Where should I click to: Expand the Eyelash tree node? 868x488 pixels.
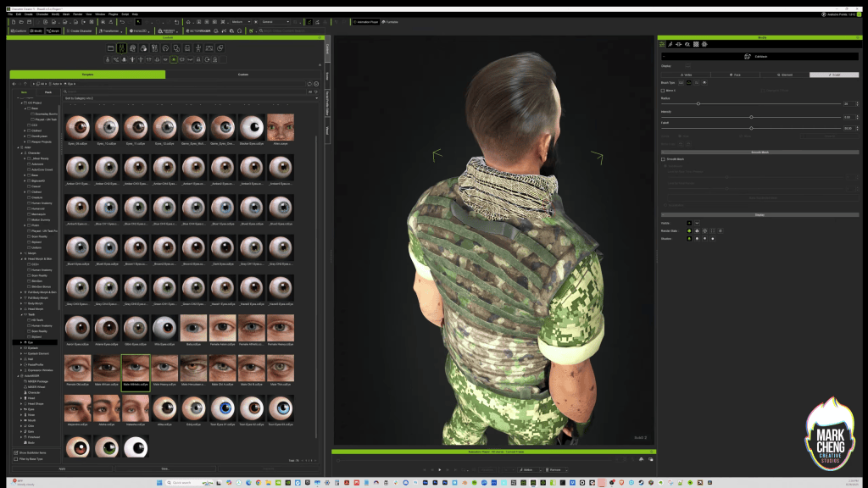point(21,348)
